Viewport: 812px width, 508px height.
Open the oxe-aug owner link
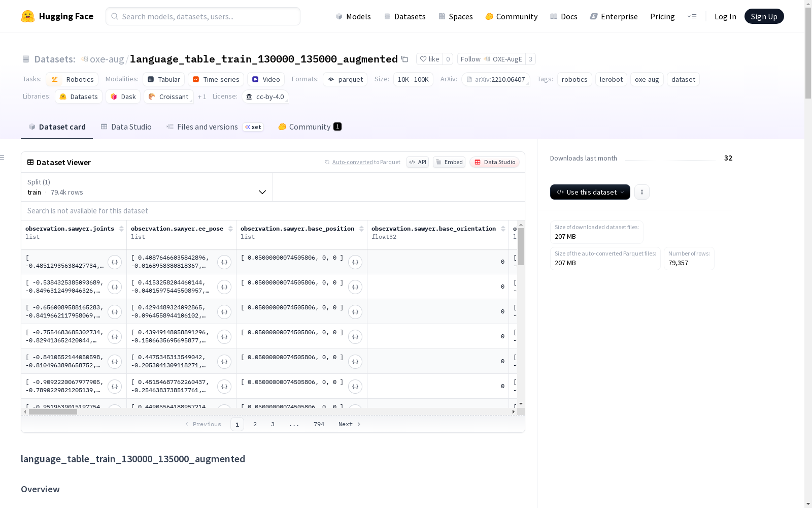point(107,59)
